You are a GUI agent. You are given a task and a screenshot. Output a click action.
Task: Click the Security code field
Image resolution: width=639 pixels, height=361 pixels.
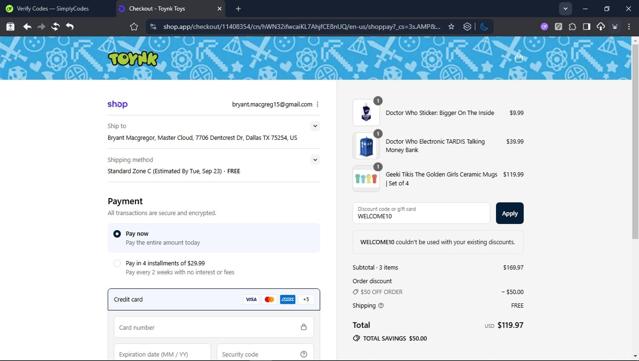(x=265, y=353)
